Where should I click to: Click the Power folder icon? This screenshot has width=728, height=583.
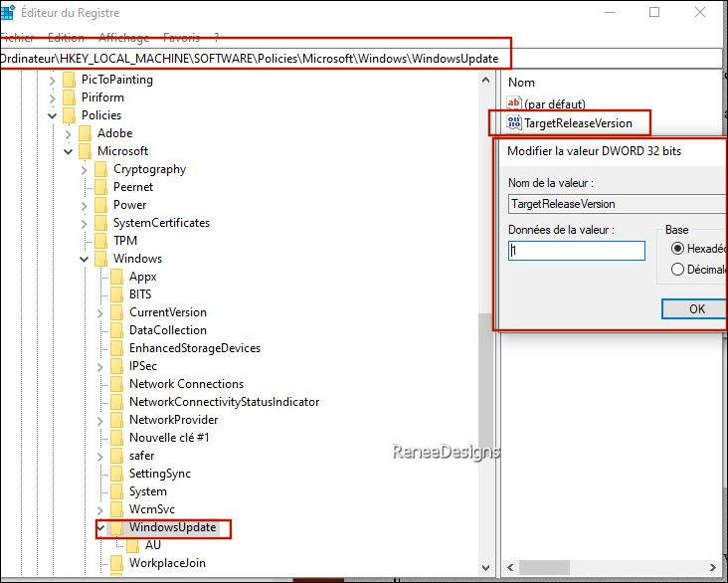100,205
